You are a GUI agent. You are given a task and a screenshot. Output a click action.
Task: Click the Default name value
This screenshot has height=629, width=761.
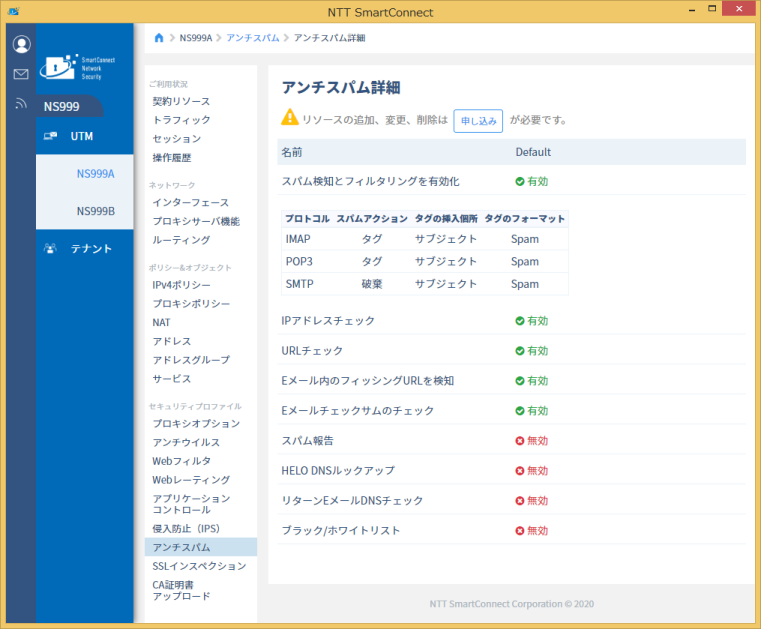pos(533,152)
